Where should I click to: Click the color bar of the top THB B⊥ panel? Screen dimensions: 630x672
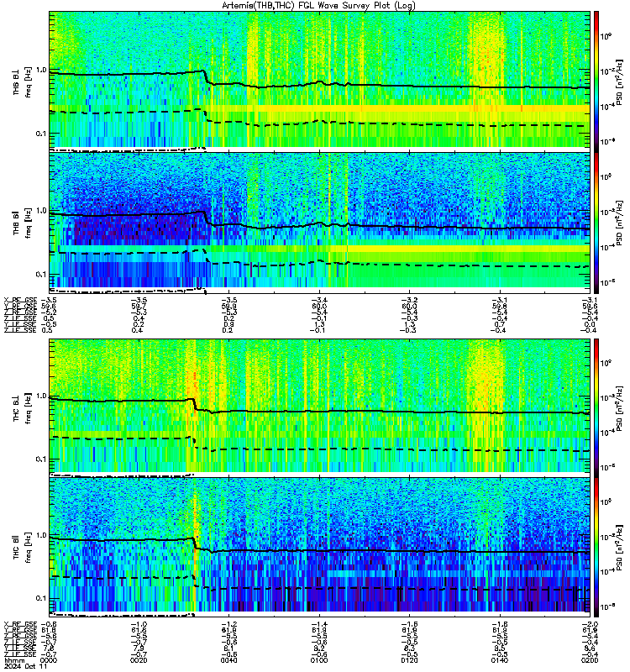(596, 81)
